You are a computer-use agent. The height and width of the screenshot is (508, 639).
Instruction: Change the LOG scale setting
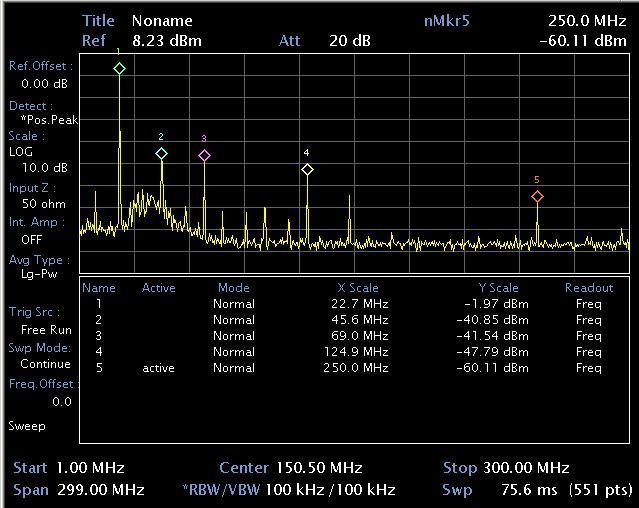pyautogui.click(x=21, y=152)
